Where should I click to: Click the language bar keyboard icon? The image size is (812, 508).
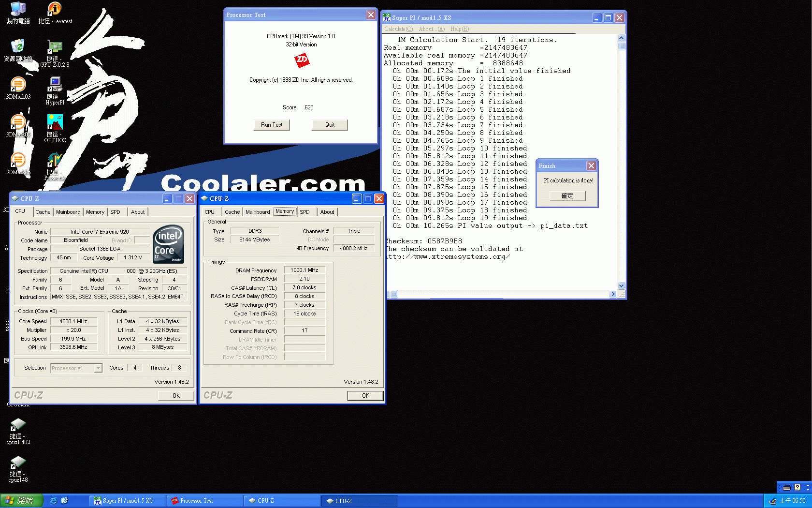(x=787, y=488)
